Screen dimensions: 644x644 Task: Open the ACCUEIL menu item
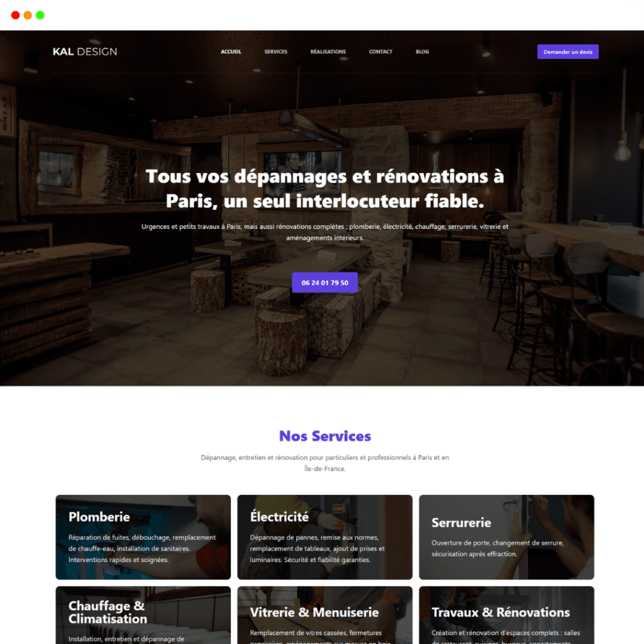point(231,52)
